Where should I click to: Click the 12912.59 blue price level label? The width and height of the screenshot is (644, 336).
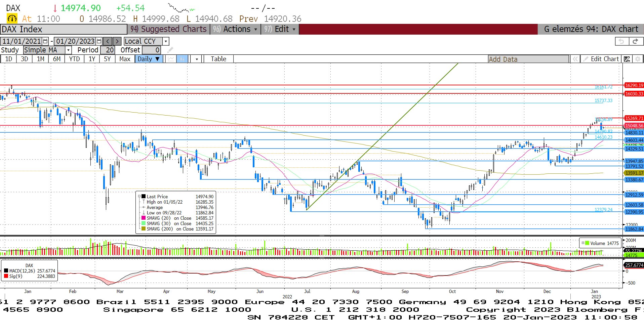click(x=634, y=195)
